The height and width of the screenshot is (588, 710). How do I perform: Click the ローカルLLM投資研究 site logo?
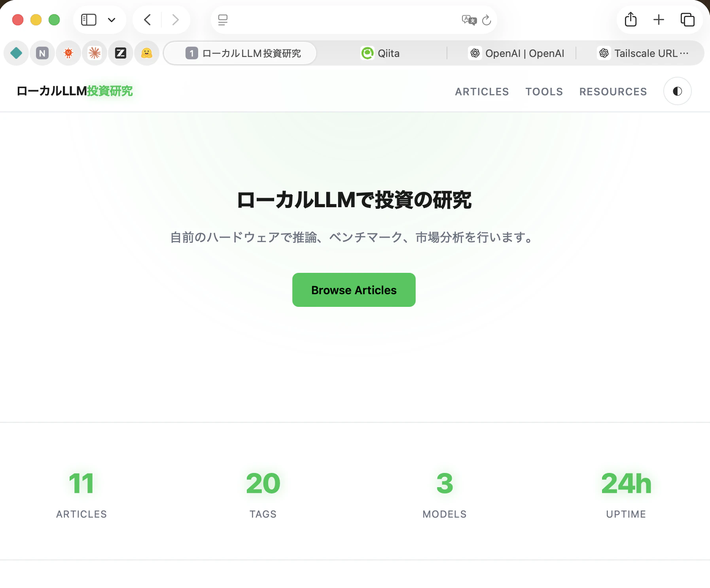tap(74, 91)
